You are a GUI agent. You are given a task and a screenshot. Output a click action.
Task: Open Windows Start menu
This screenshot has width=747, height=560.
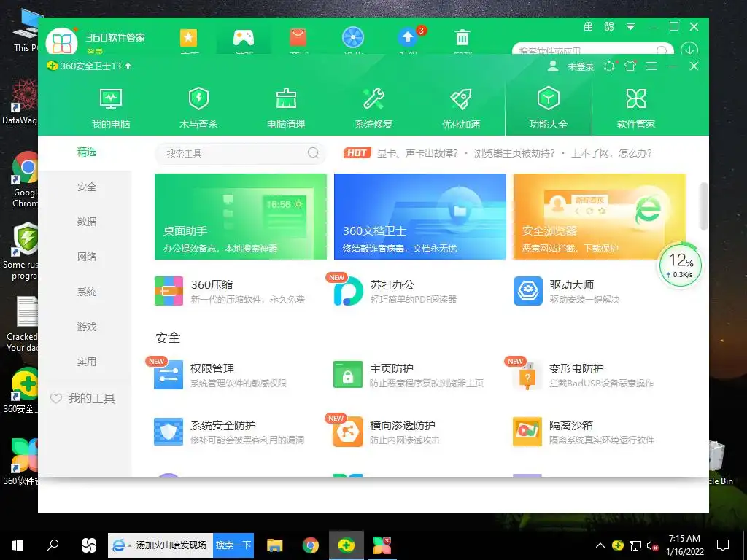[18, 545]
